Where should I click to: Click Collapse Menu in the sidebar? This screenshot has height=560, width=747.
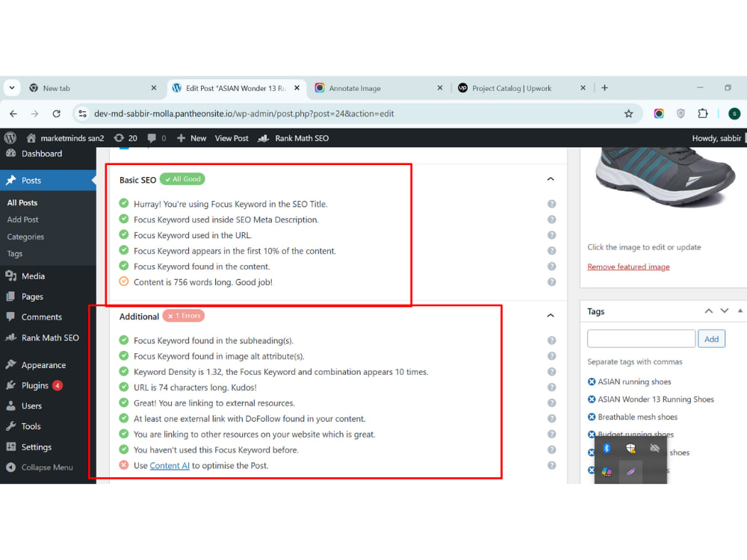[x=48, y=467]
